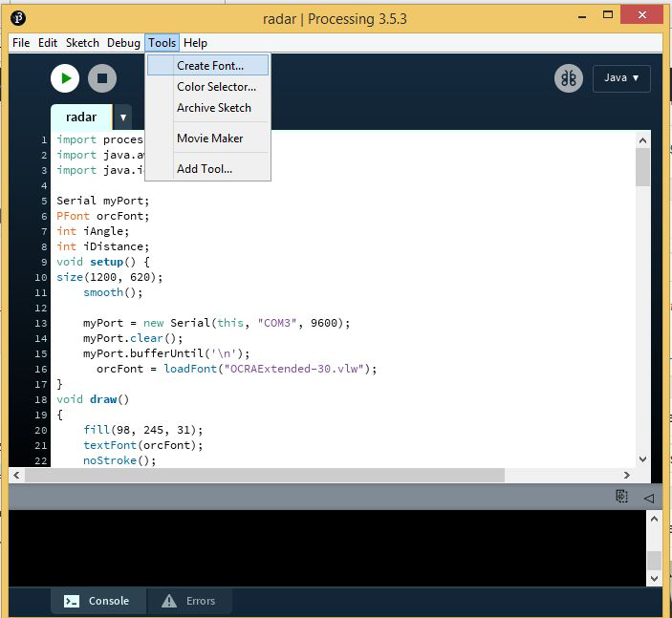Viewport: 672px width, 618px height.
Task: Click Add Tool menu option
Action: (204, 169)
